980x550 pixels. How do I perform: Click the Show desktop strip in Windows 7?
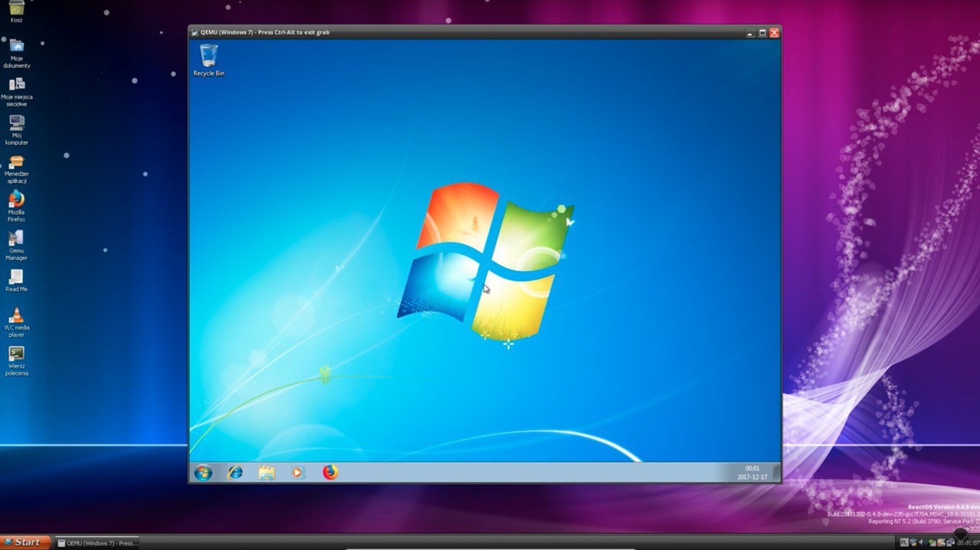click(x=776, y=472)
